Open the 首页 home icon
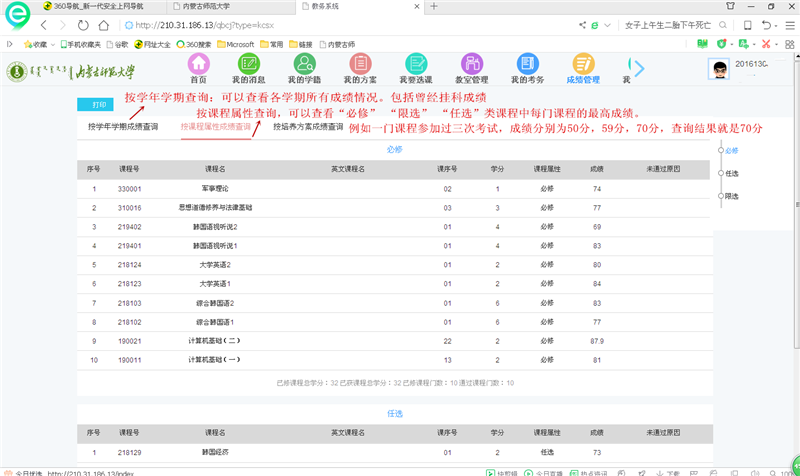This screenshot has width=800, height=476. (198, 66)
